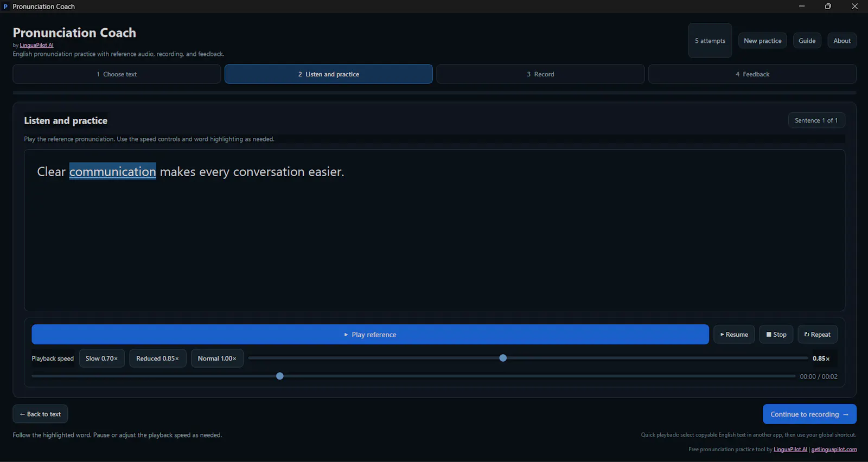This screenshot has height=462, width=868.
Task: Click the Pronunciation Coach app icon in title bar
Action: coord(5,7)
